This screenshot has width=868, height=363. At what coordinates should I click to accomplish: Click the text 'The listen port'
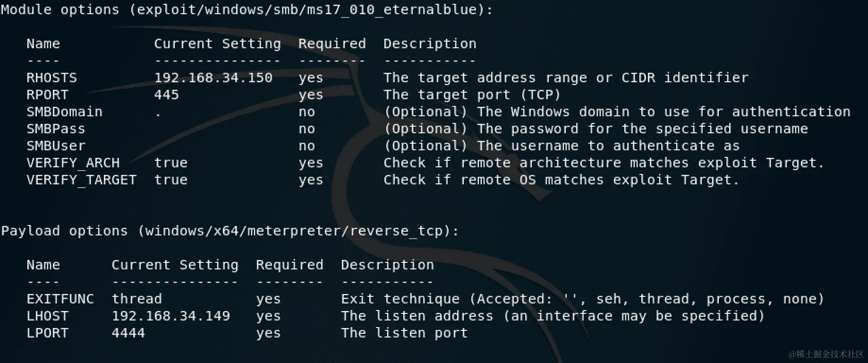point(405,333)
